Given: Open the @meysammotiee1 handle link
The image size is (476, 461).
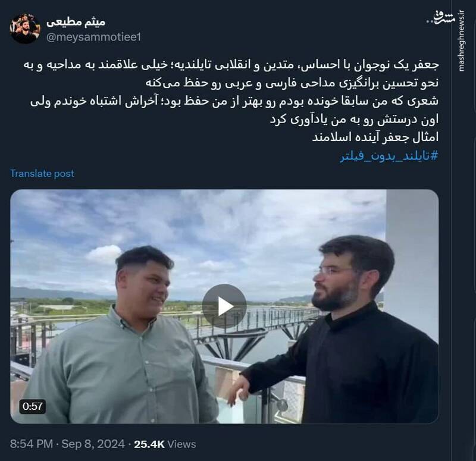Looking at the screenshot, I should pos(93,37).
